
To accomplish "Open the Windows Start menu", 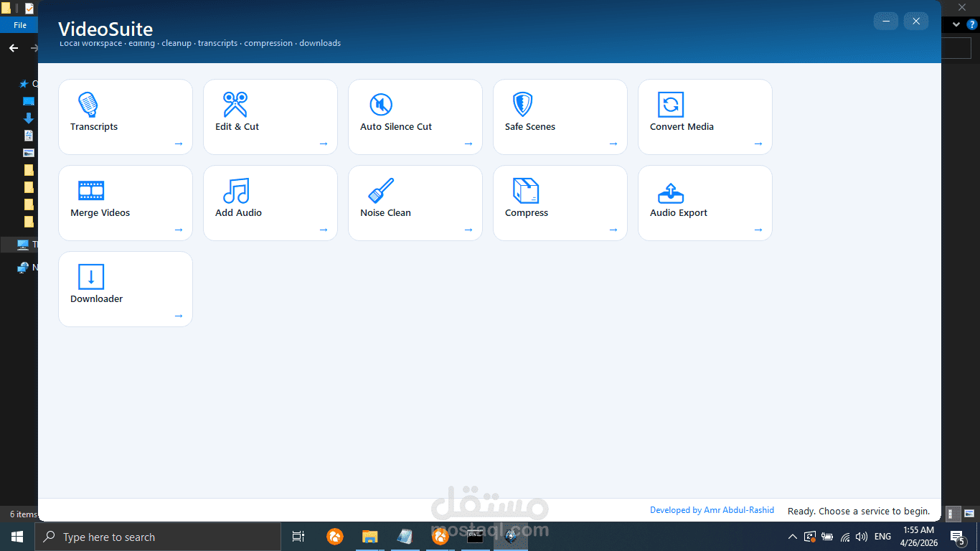I will point(17,537).
